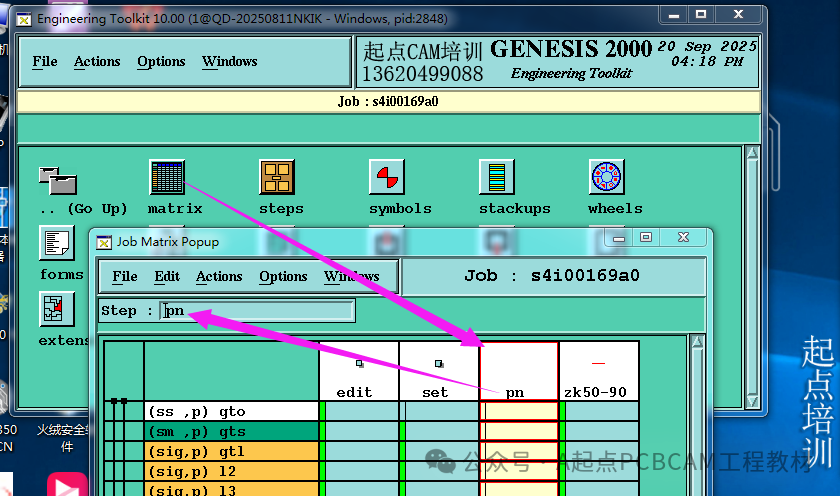
Task: Open the stackups icon
Action: (497, 177)
